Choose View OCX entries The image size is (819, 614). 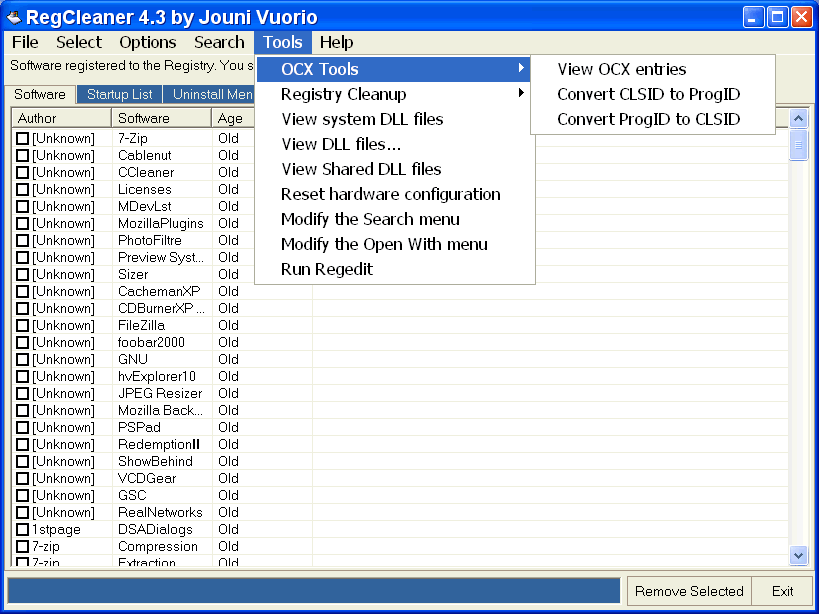(x=653, y=69)
